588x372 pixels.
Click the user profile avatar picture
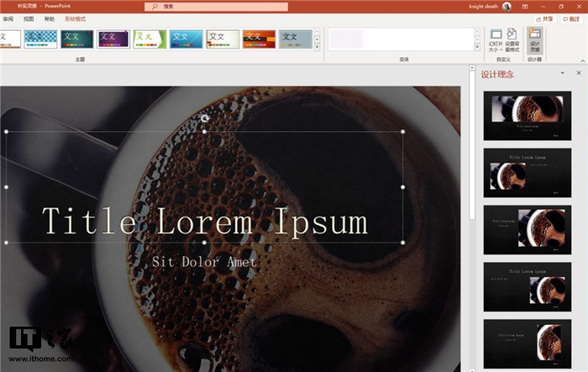pos(507,7)
